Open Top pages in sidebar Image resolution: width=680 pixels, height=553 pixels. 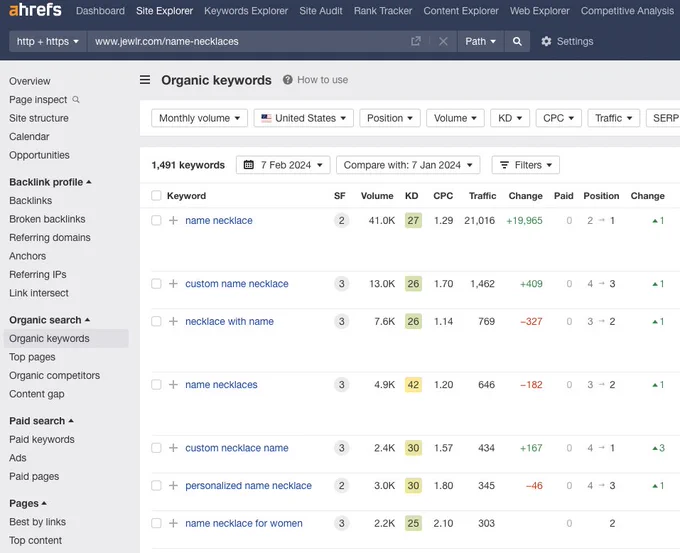(33, 357)
